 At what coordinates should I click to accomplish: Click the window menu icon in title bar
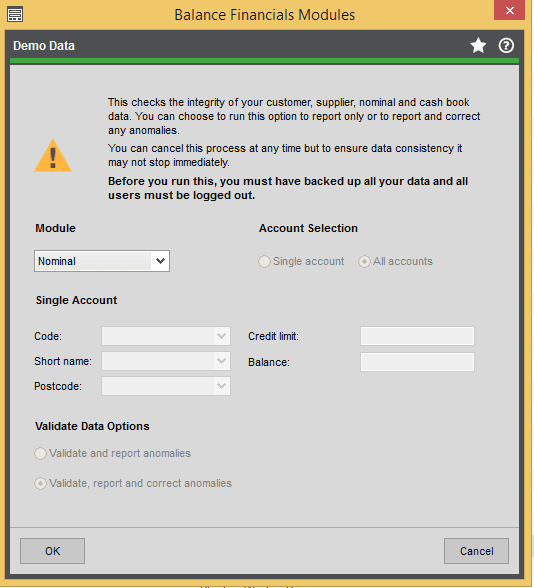point(15,15)
